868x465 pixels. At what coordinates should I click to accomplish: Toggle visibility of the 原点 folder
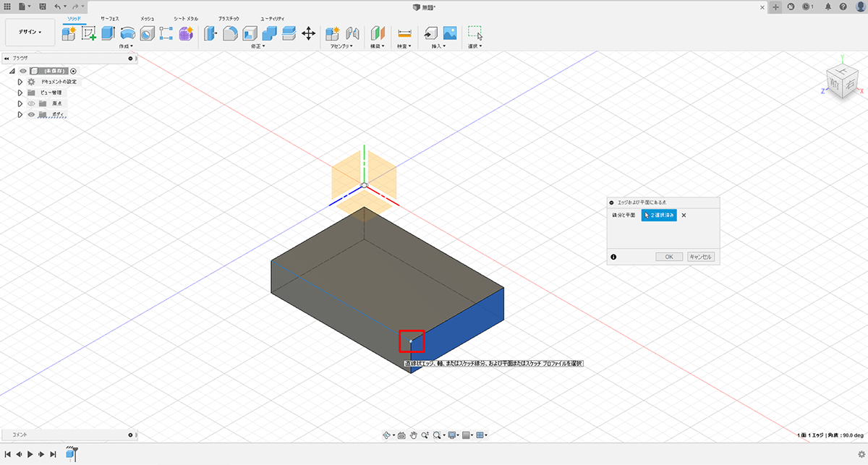tap(32, 103)
